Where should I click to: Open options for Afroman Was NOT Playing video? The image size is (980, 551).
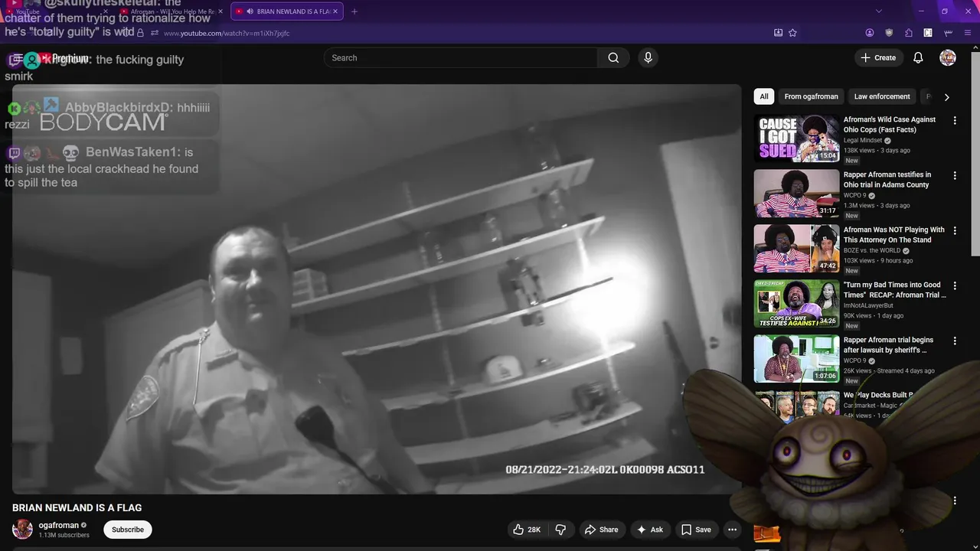point(955,231)
